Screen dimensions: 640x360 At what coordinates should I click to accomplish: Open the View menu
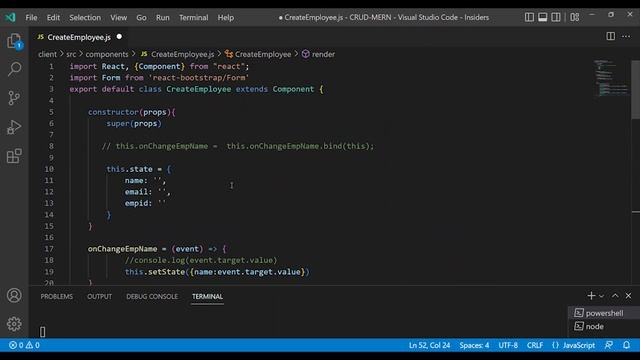(118, 18)
